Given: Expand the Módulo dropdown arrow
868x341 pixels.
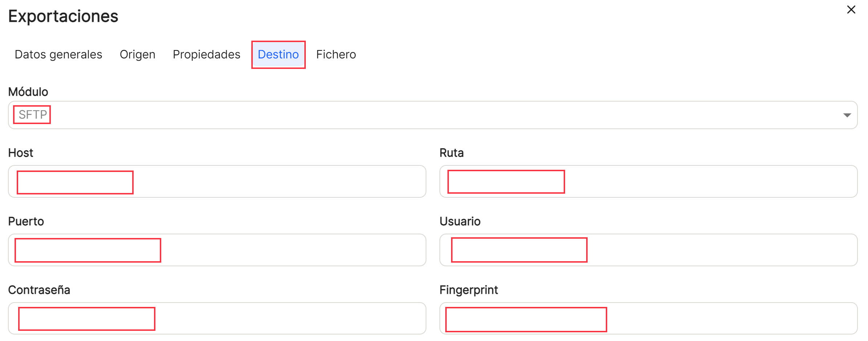Looking at the screenshot, I should pos(847,115).
